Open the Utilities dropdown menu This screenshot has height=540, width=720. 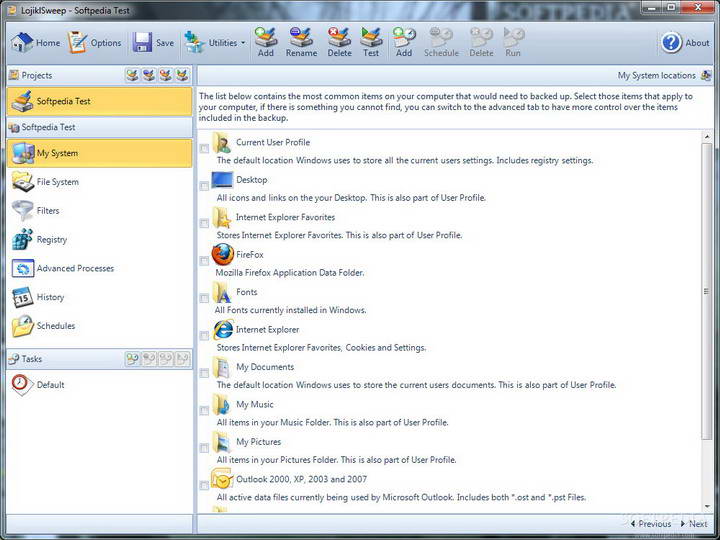(x=215, y=43)
